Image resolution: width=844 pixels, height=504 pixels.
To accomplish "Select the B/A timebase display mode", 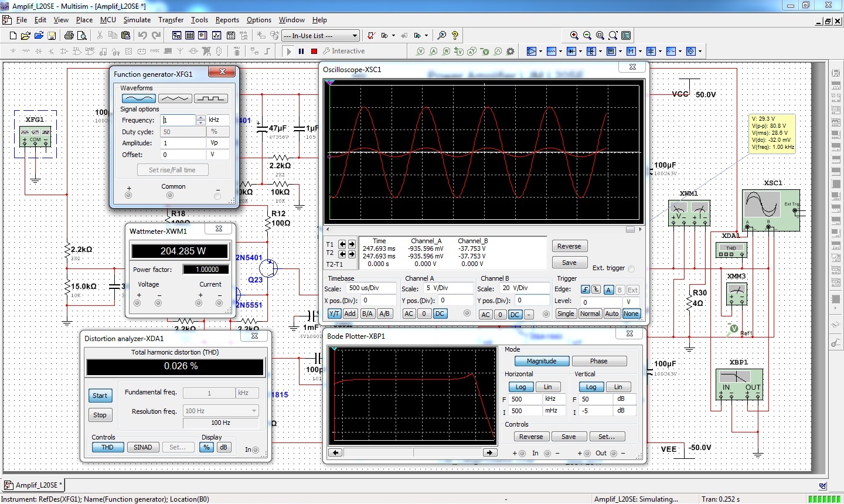I will pyautogui.click(x=367, y=314).
